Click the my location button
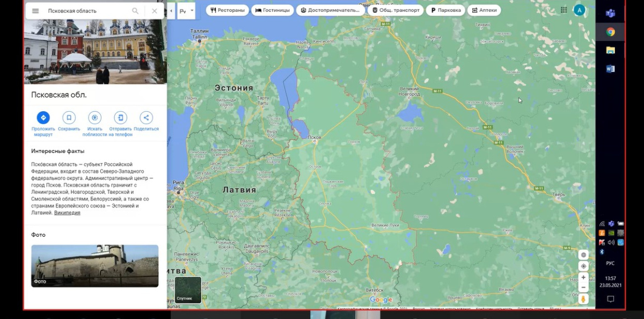The width and height of the screenshot is (644, 319). coord(583,266)
